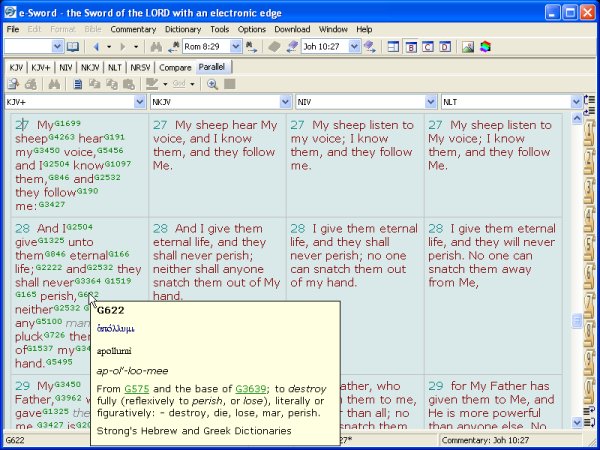Open the Download menu
The image size is (600, 450).
coord(292,29)
